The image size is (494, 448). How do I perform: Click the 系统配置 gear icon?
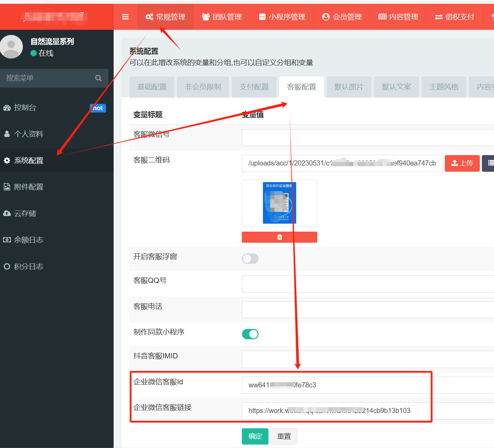tap(7, 161)
